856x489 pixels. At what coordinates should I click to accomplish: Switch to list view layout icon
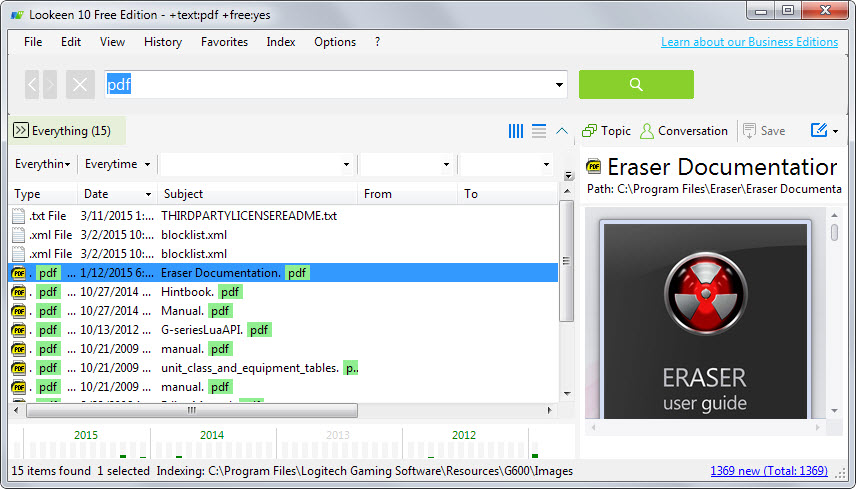coord(539,131)
